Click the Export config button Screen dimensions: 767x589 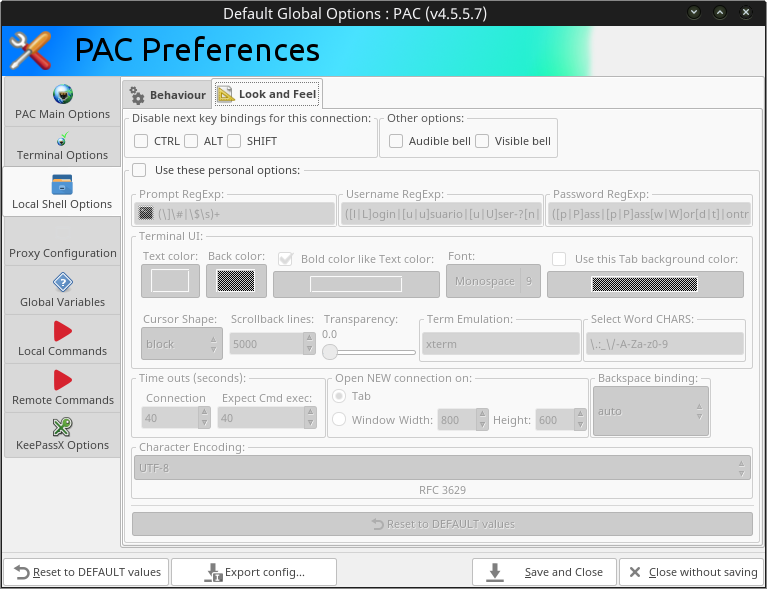pyautogui.click(x=254, y=572)
